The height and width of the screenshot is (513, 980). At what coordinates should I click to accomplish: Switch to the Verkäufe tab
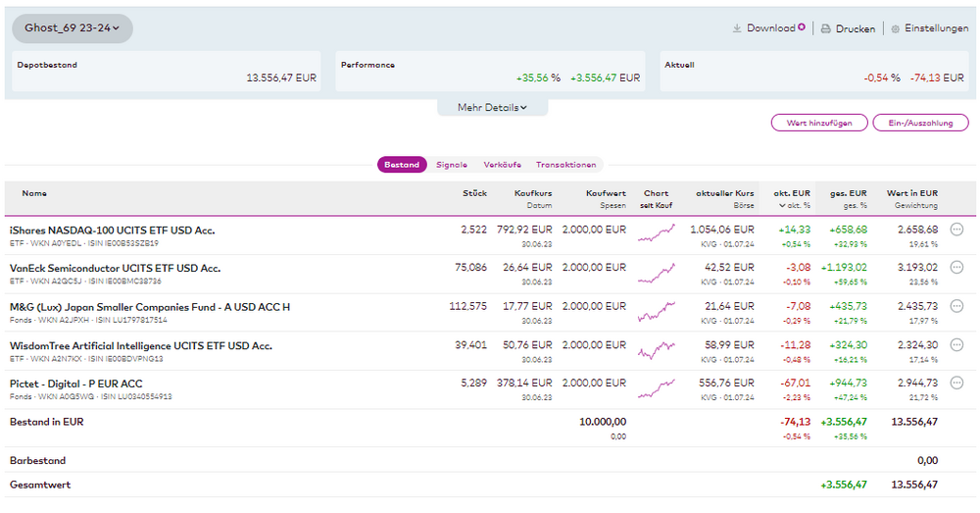pyautogui.click(x=502, y=165)
